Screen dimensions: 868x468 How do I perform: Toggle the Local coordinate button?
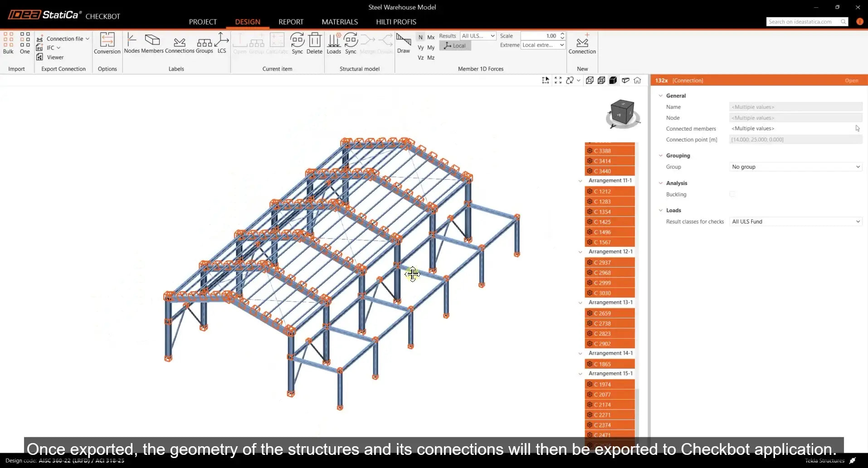(x=455, y=45)
